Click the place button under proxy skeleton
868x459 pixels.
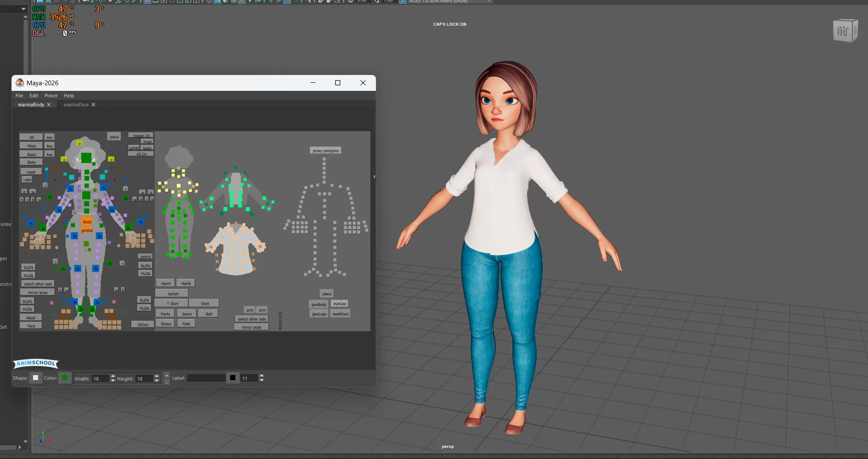click(x=327, y=294)
